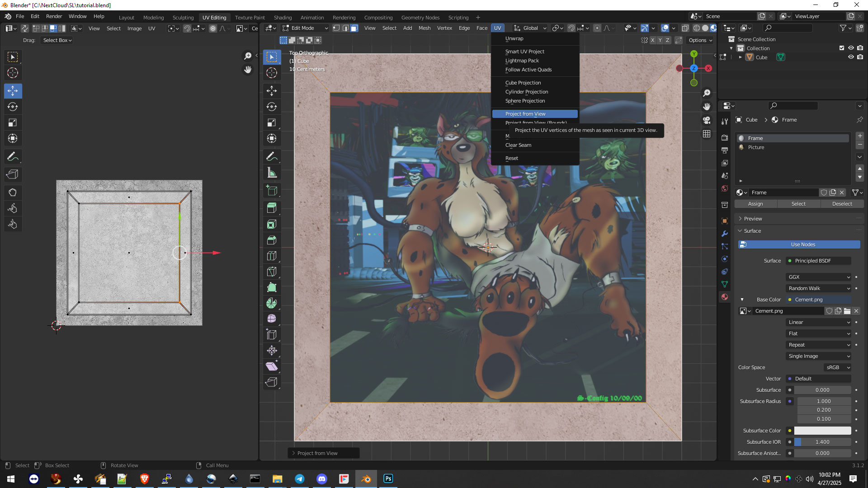Open the Render top menu
Viewport: 868px width, 488px height.
point(54,16)
